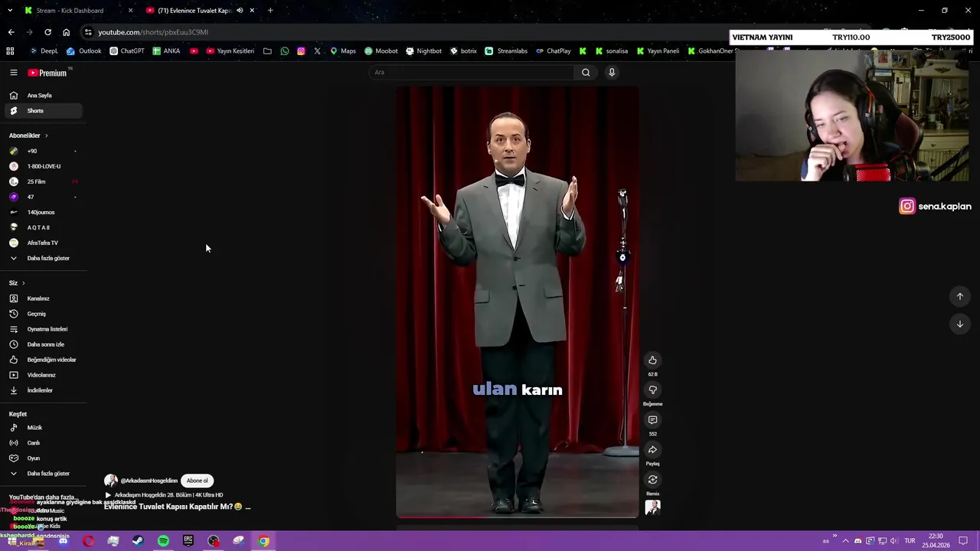Open İndirilenler downloads in sidebar
This screenshot has width=980, height=551.
click(x=42, y=390)
